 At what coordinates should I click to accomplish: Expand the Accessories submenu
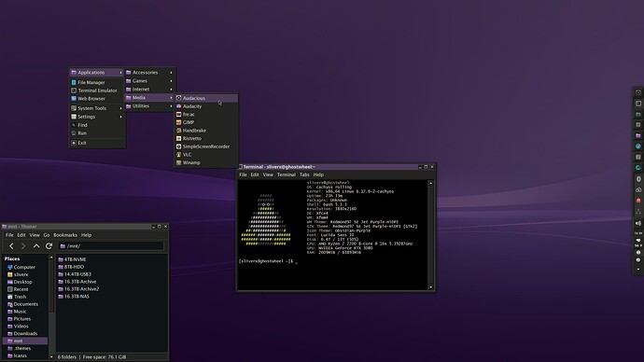(x=149, y=72)
